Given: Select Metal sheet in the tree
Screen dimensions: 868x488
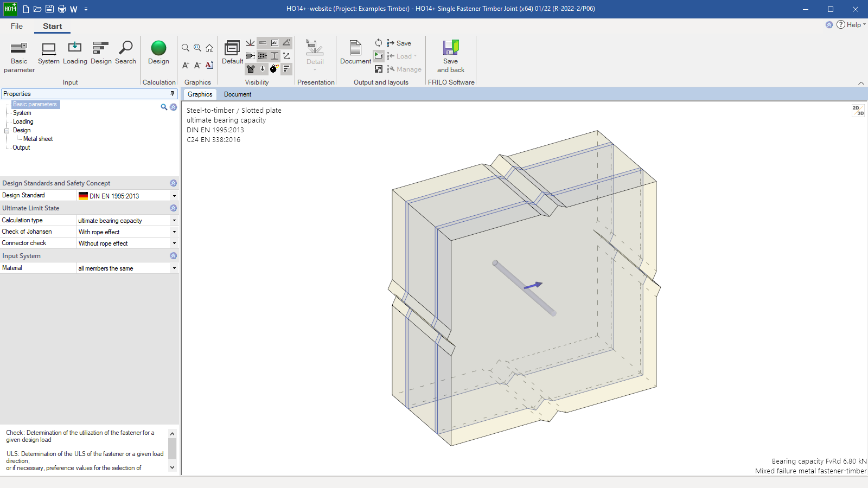Looking at the screenshot, I should pos(38,139).
